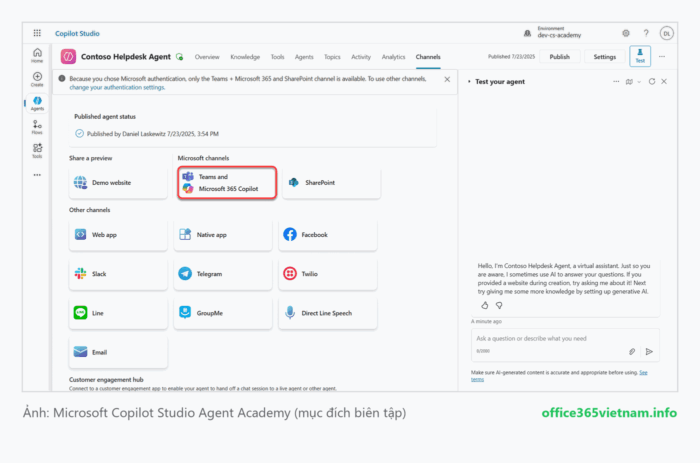Open the Knowledge tab
The height and width of the screenshot is (463, 700).
(x=245, y=57)
